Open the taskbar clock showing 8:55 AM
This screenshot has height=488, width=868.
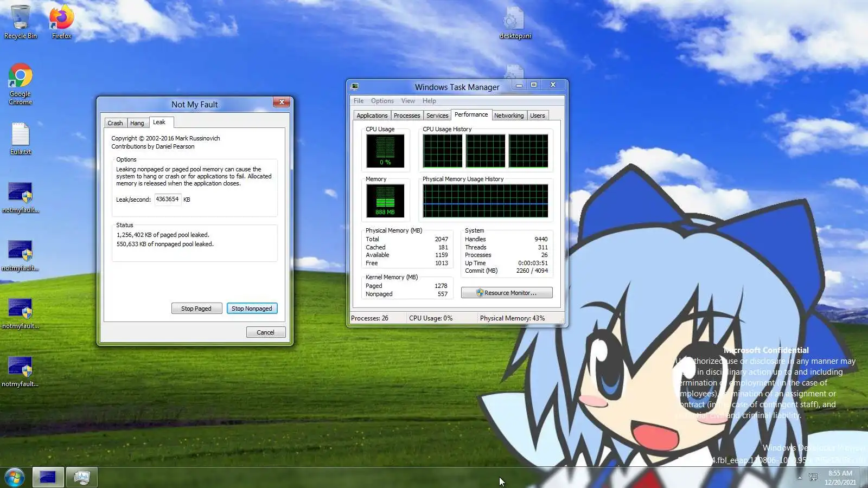[840, 478]
